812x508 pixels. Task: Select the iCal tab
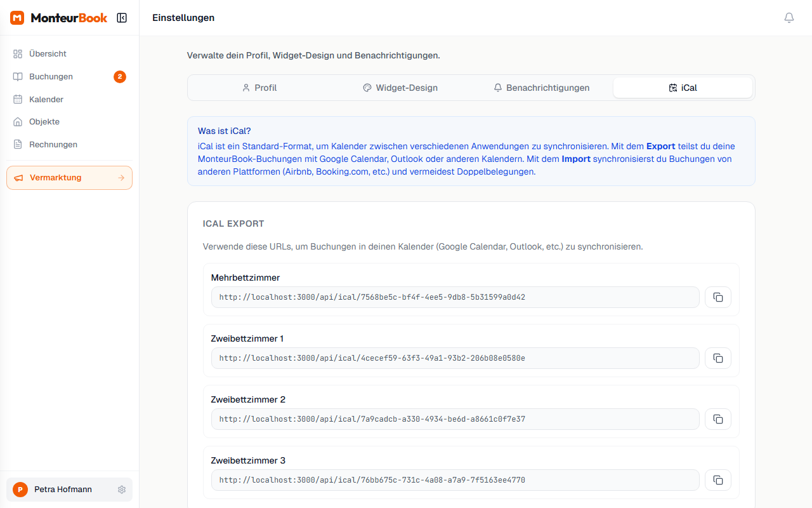(683, 88)
